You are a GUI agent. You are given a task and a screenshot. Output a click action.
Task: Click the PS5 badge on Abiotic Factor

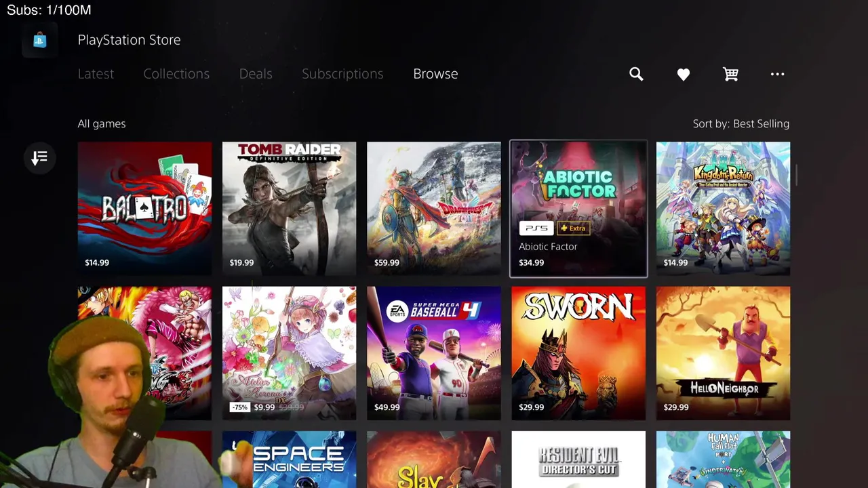tap(536, 228)
